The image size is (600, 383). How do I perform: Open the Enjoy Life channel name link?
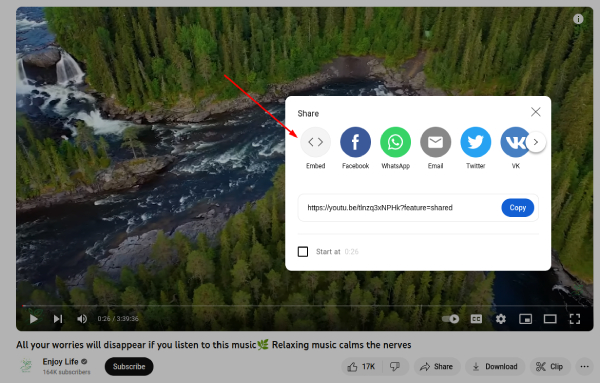[60, 362]
